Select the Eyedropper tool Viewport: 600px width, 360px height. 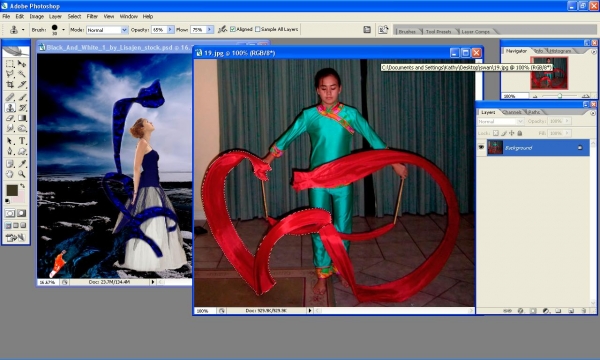(x=22, y=164)
